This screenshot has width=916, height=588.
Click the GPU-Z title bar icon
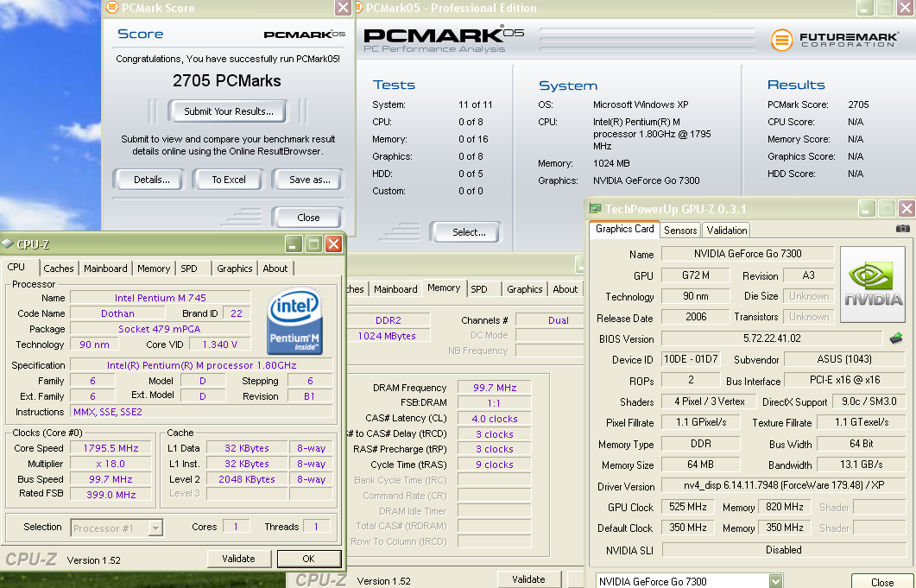click(x=596, y=208)
